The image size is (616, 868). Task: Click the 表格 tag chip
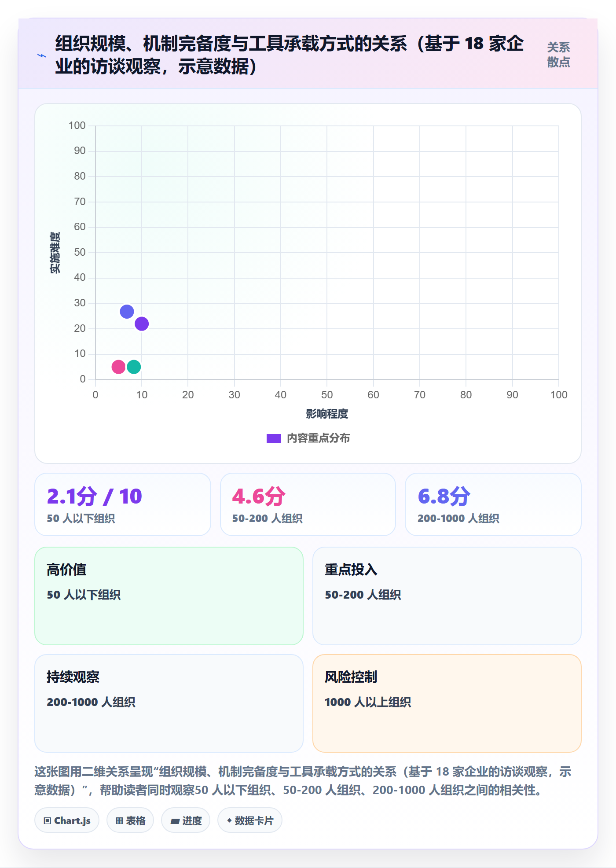click(130, 820)
